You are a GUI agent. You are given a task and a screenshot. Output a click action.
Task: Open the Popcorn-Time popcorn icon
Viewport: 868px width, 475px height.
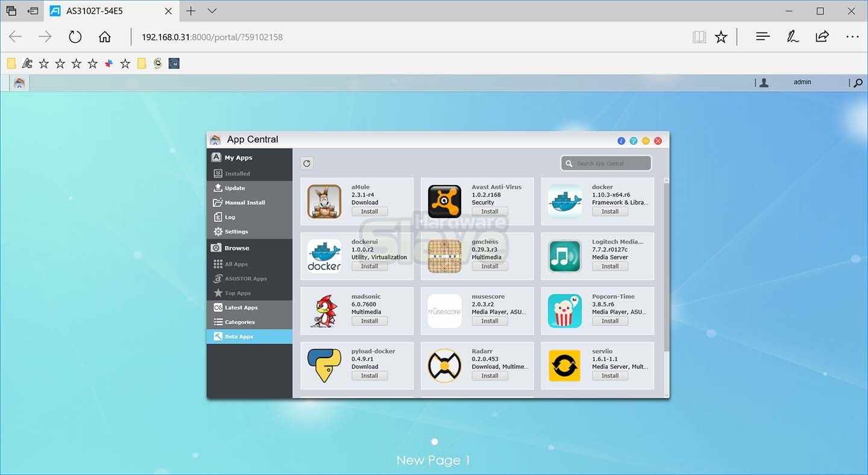565,311
